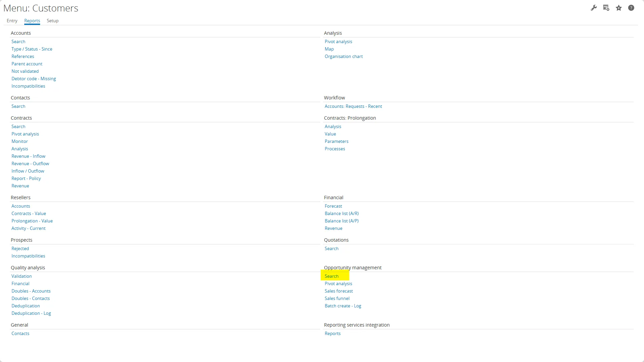Add page to favorites with star icon
Screen dimensions: 644x362
click(619, 8)
